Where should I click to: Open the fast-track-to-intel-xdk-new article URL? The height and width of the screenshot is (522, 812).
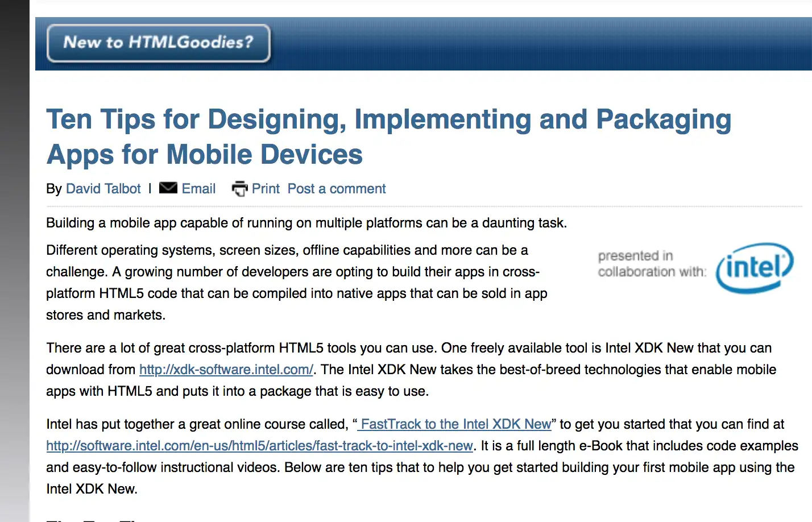tap(260, 445)
